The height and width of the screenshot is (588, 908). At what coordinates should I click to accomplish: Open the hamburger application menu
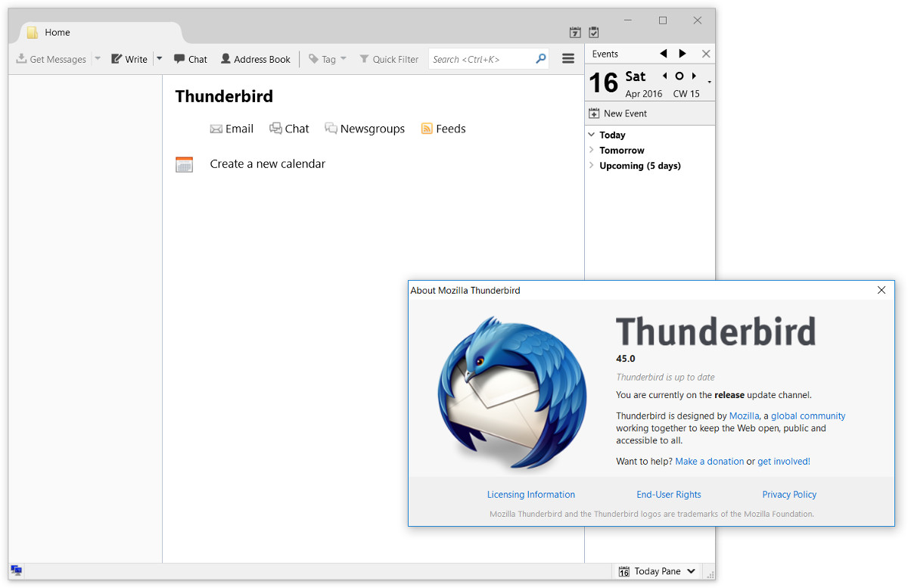568,59
